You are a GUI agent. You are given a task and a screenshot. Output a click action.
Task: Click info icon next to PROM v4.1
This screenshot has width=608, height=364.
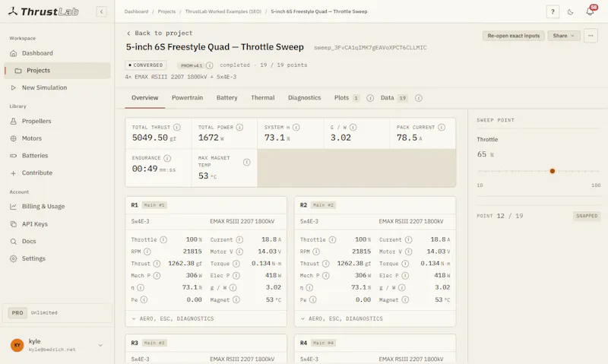coord(210,65)
